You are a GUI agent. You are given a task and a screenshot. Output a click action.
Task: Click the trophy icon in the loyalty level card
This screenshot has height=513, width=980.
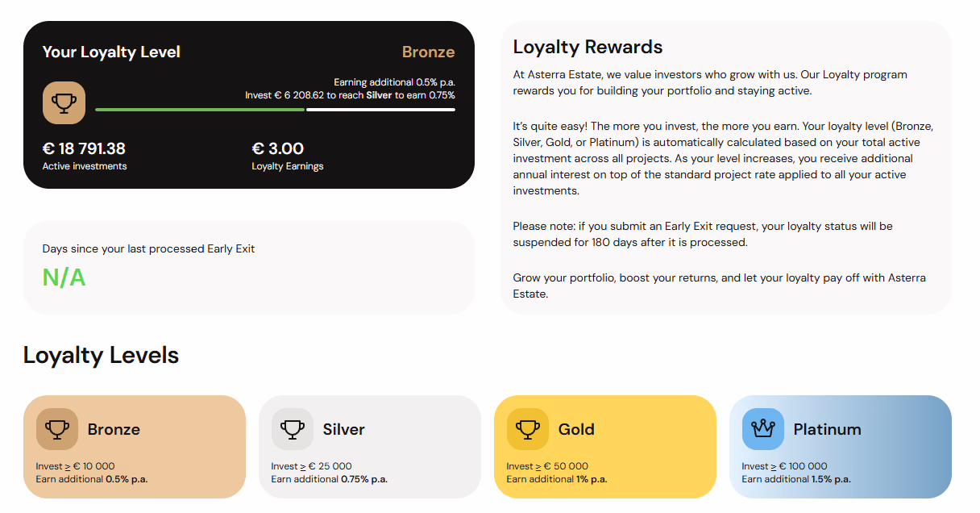tap(64, 103)
